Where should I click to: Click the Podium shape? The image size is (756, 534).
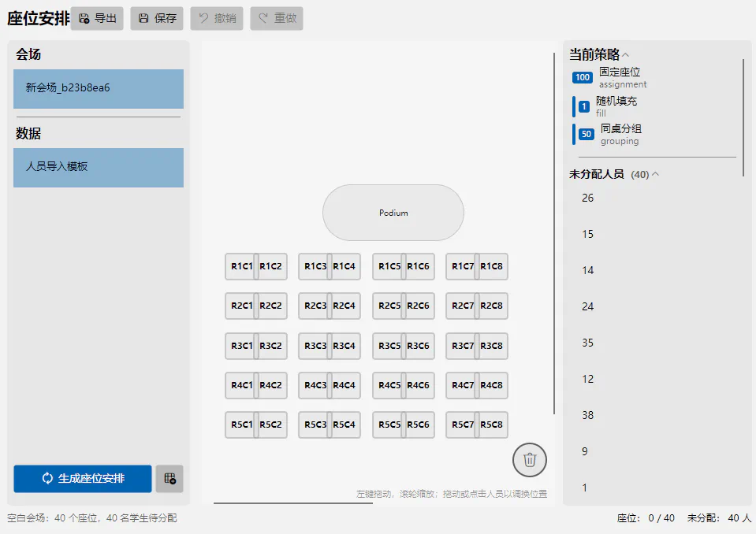tap(393, 213)
